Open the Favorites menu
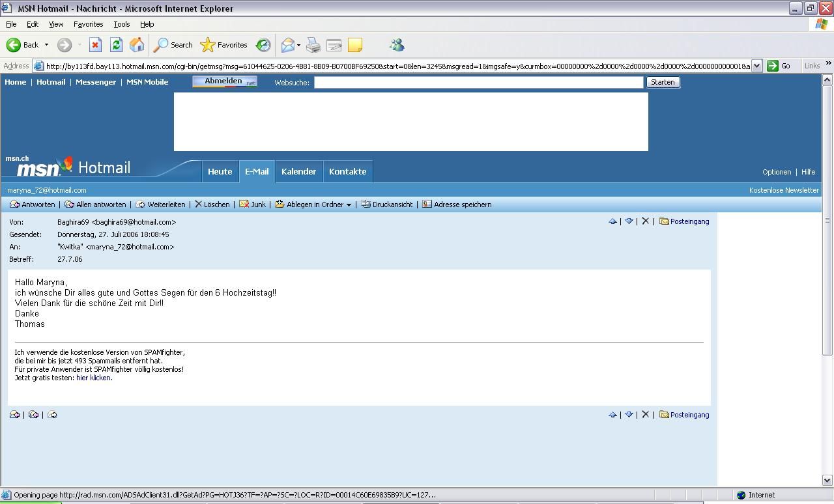834x504 pixels. 88,24
